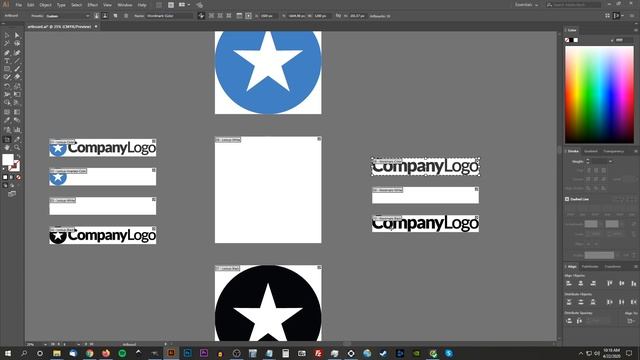
Task: Click the New Artboard icon in control bar
Action: 116,16
